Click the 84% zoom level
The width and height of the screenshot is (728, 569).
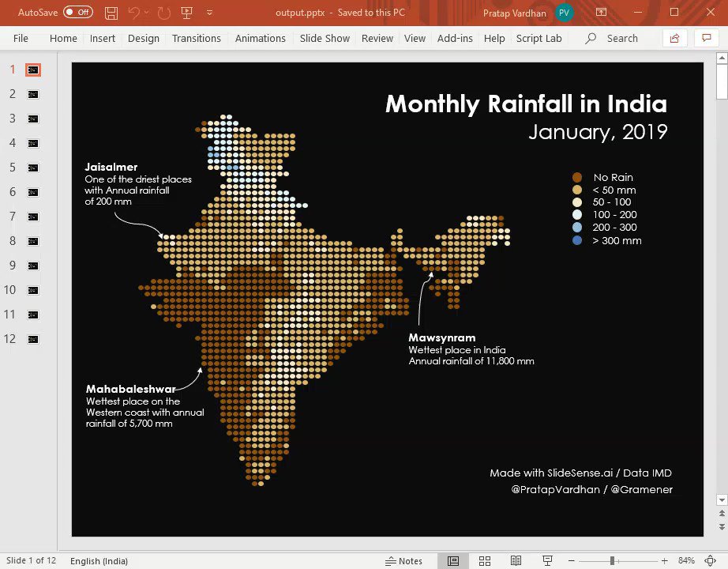(x=686, y=561)
